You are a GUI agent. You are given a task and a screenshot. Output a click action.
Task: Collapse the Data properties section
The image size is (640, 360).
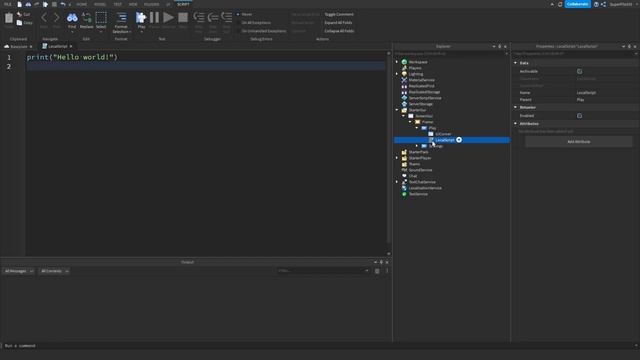coord(516,63)
